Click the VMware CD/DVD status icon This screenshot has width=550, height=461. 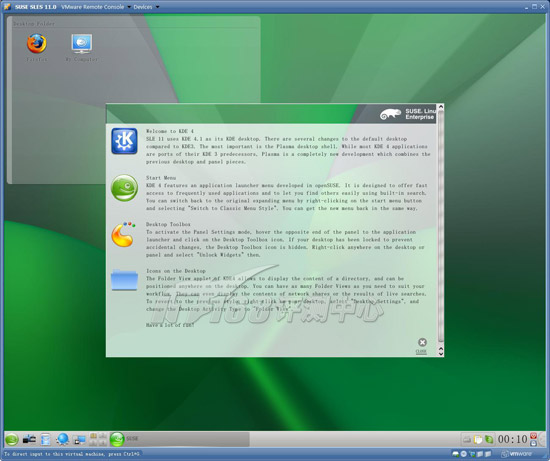point(464,454)
